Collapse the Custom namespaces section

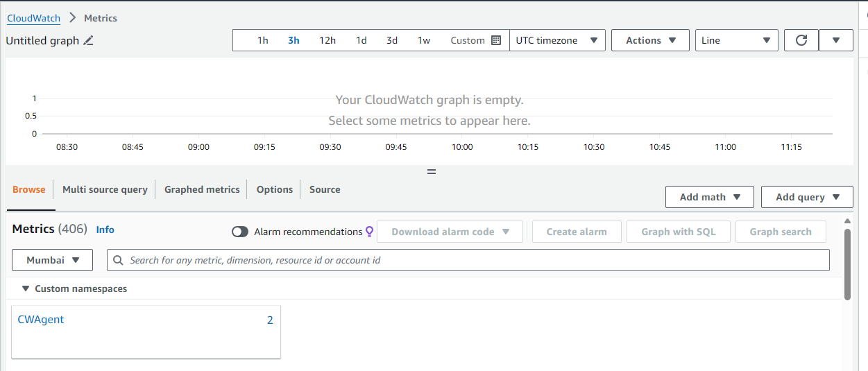[x=26, y=288]
